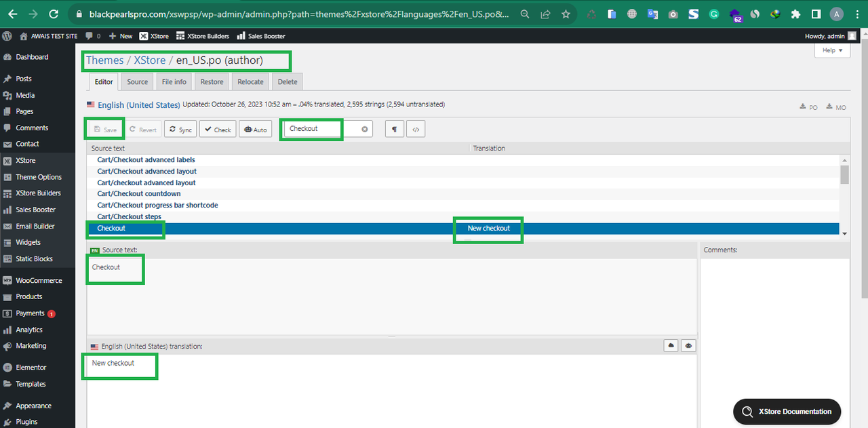This screenshot has height=428, width=868.
Task: Select Cart/Checkout progress bar shortcode row
Action: click(x=463, y=205)
